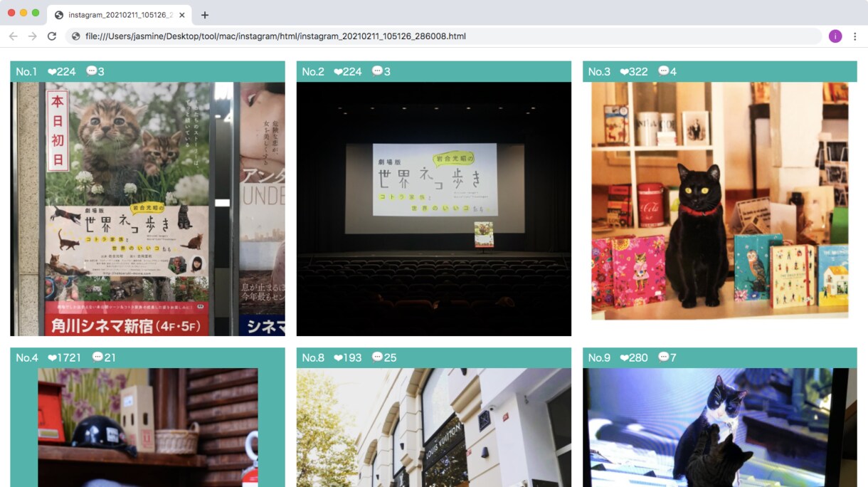
Task: Click the heart icon on post No.1
Action: [52, 72]
